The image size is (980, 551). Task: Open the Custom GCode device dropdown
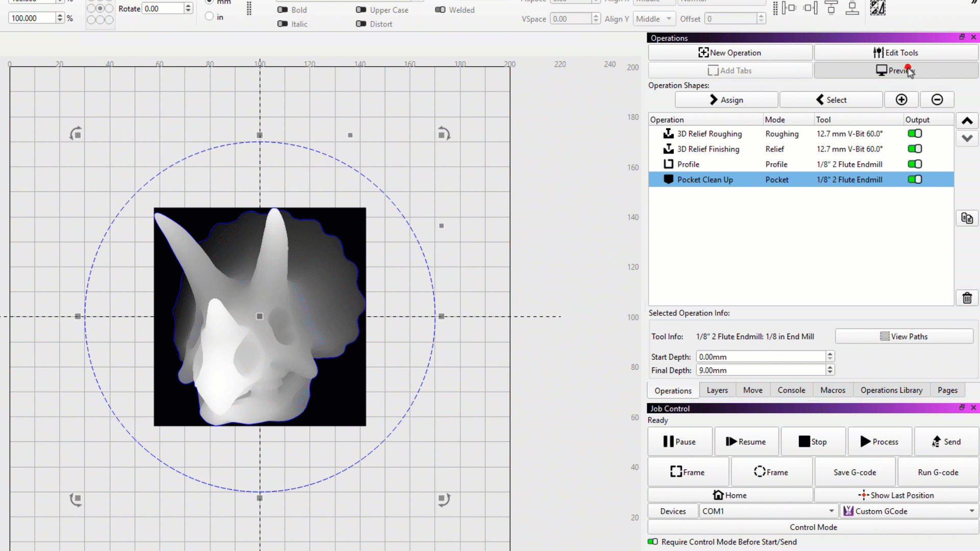point(909,511)
